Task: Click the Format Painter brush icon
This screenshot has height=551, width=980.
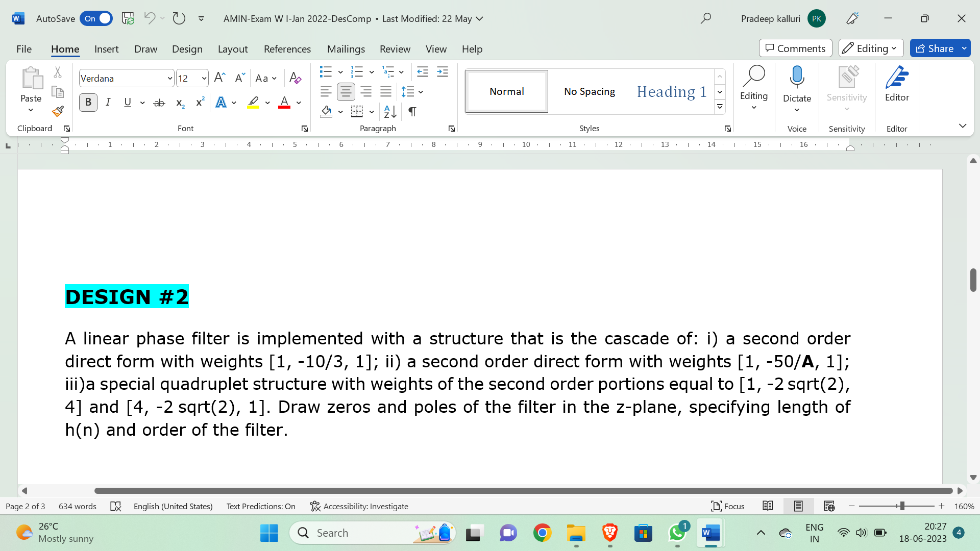Action: pyautogui.click(x=58, y=111)
